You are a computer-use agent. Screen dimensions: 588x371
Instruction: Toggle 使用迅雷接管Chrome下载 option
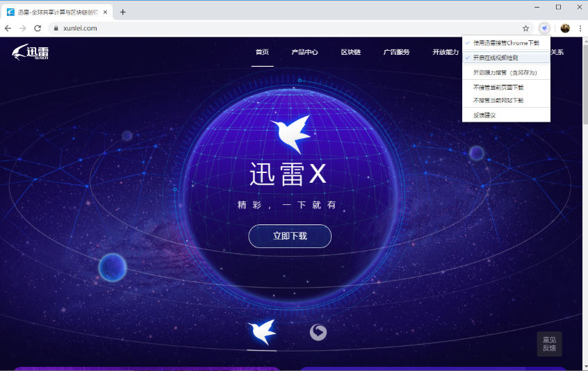click(505, 43)
